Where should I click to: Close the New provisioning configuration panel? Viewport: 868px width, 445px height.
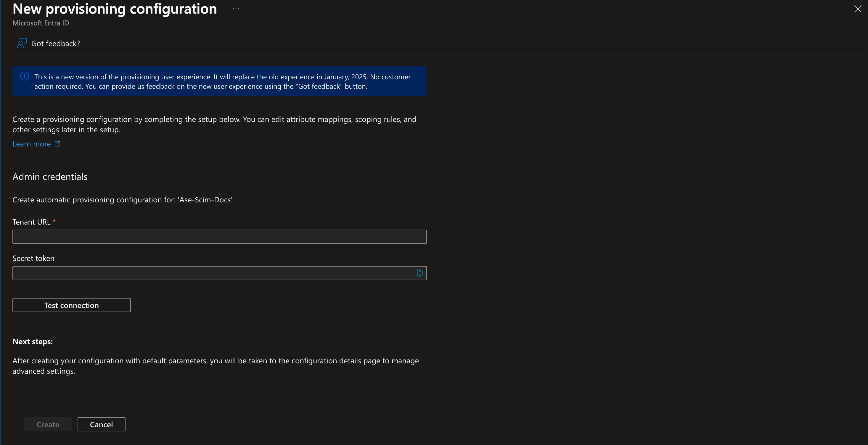pos(857,9)
